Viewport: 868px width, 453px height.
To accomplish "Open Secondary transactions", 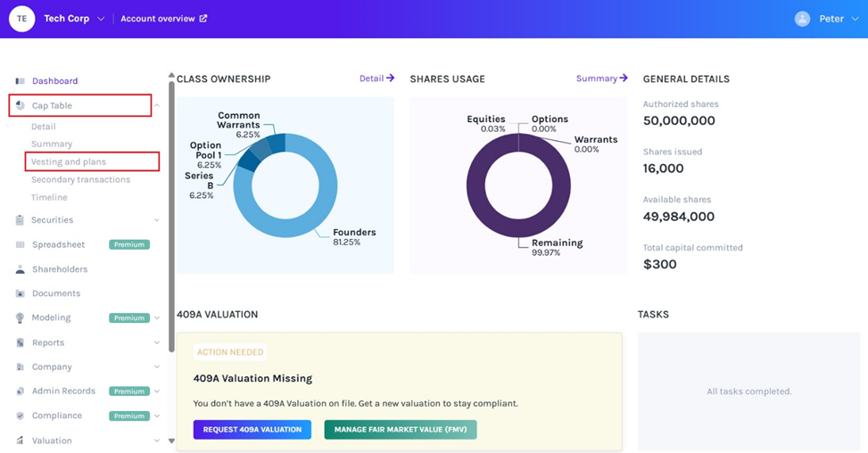I will pos(81,179).
